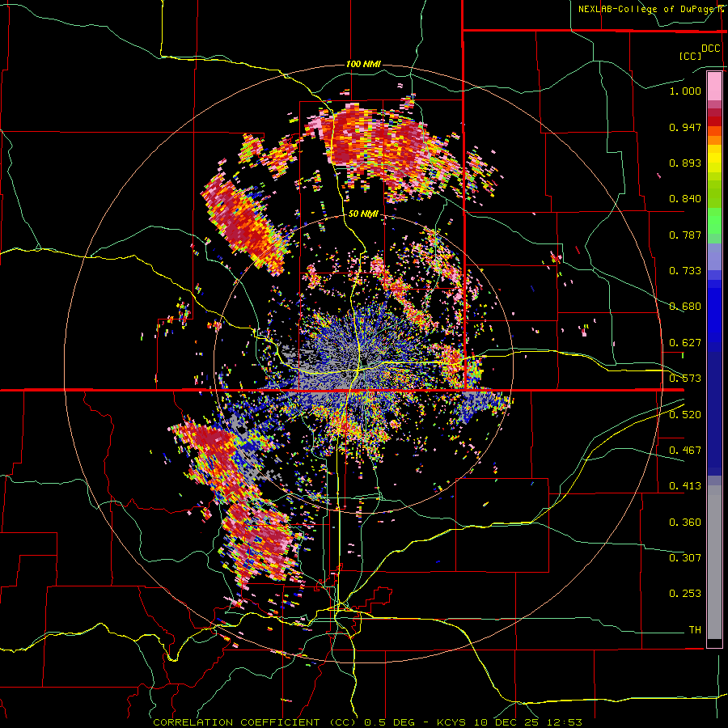Click the 0.467 scale value

685,450
